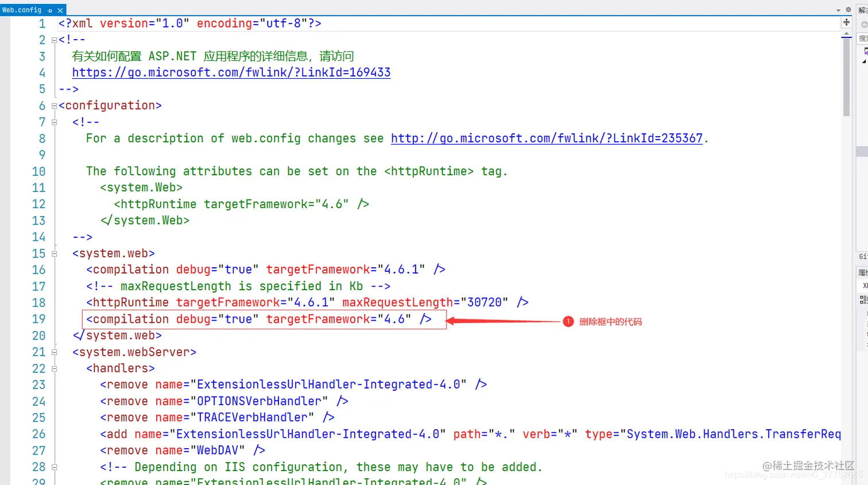
Task: Click line number 9 in the gutter
Action: click(x=42, y=155)
